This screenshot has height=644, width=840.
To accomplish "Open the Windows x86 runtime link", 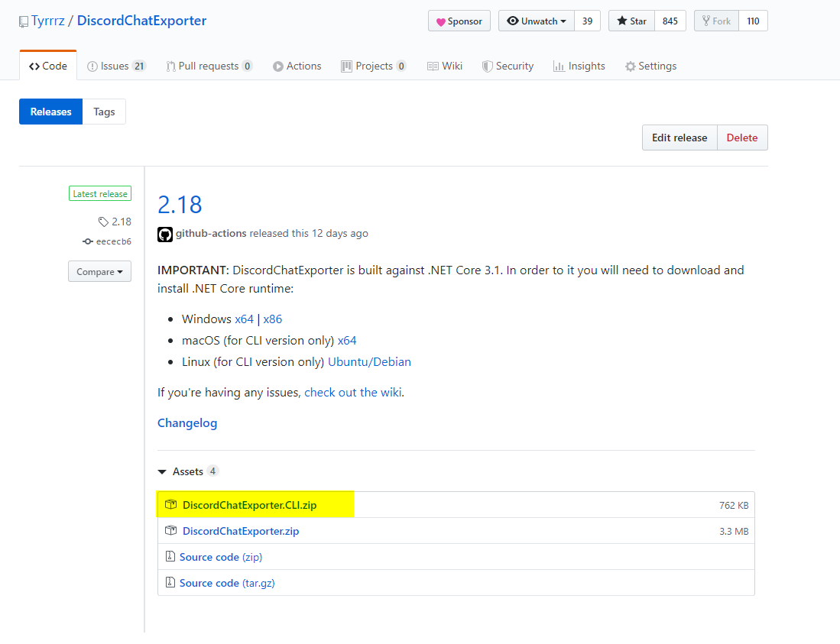I will click(x=273, y=319).
